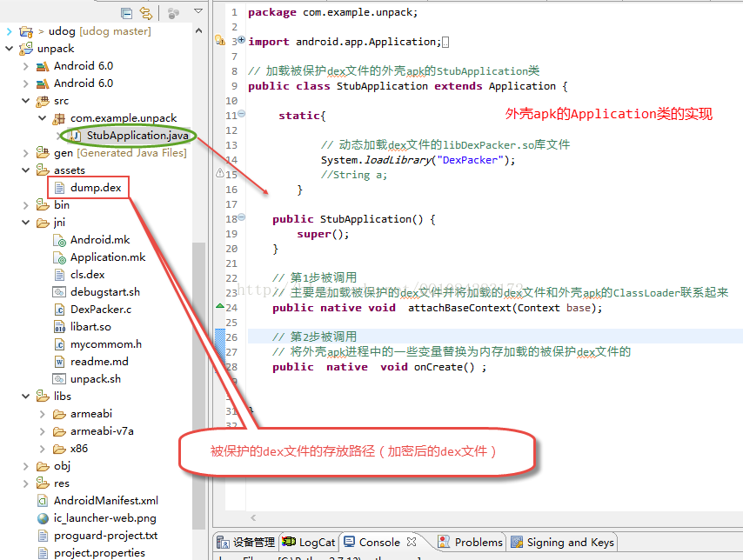743x560 pixels.
Task: Expand the res folder
Action: 26,483
